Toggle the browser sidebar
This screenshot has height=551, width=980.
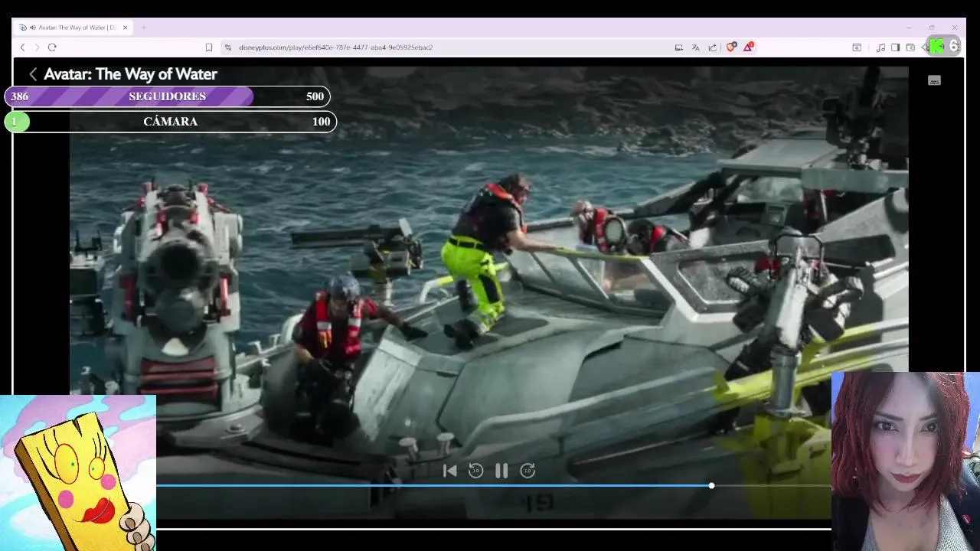(895, 47)
